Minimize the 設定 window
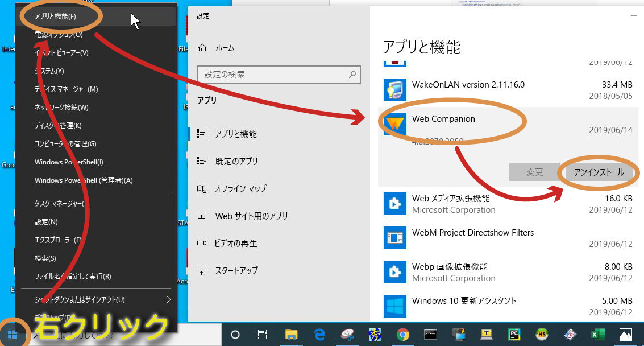Viewport: 644px width, 346px height. 634,15
